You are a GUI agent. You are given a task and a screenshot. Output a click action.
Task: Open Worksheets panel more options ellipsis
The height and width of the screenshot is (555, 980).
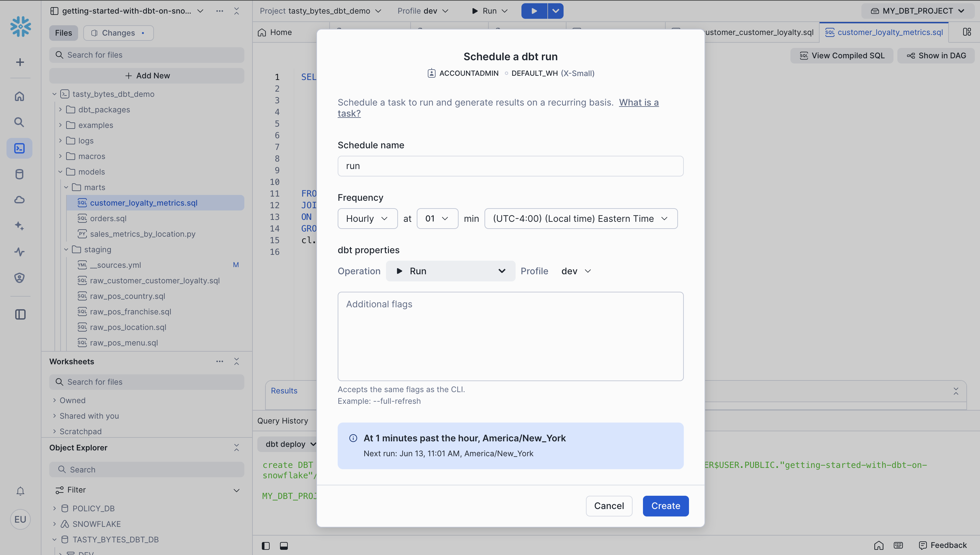(220, 361)
